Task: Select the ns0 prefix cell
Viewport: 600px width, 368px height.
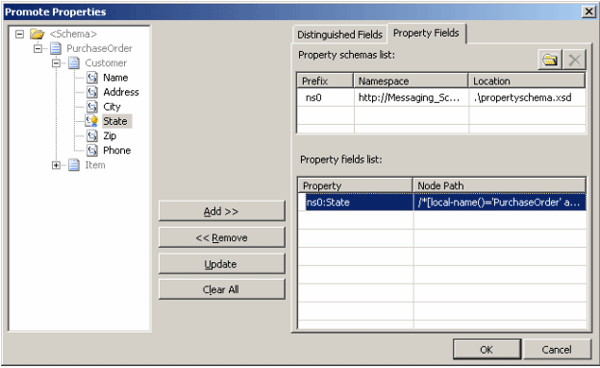Action: pyautogui.click(x=326, y=98)
